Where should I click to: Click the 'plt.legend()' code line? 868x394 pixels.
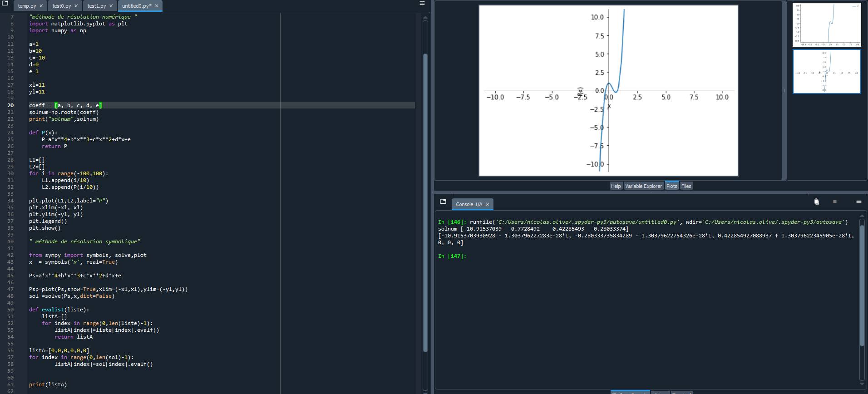[x=48, y=221]
